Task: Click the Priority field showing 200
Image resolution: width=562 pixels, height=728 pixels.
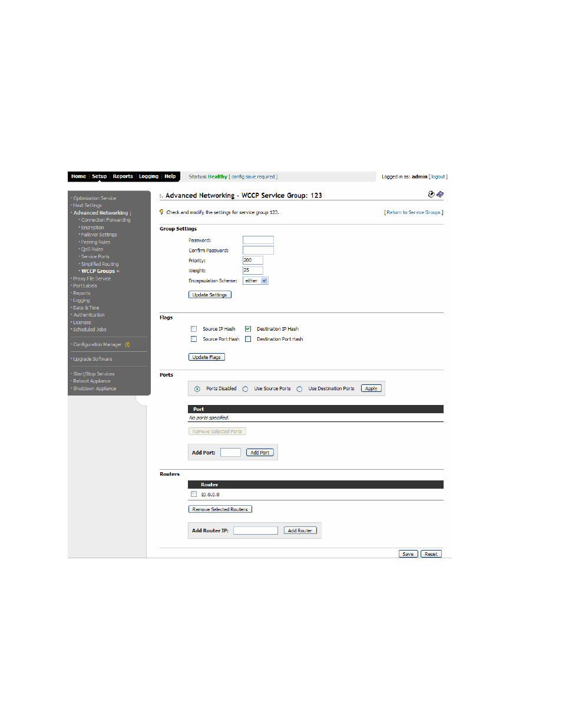Action: (x=253, y=260)
